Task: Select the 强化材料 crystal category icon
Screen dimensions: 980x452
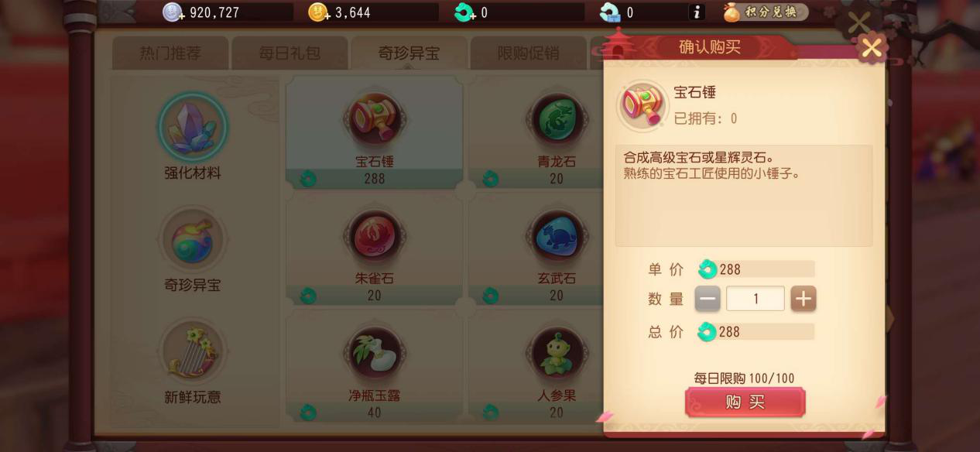Action: pyautogui.click(x=193, y=127)
